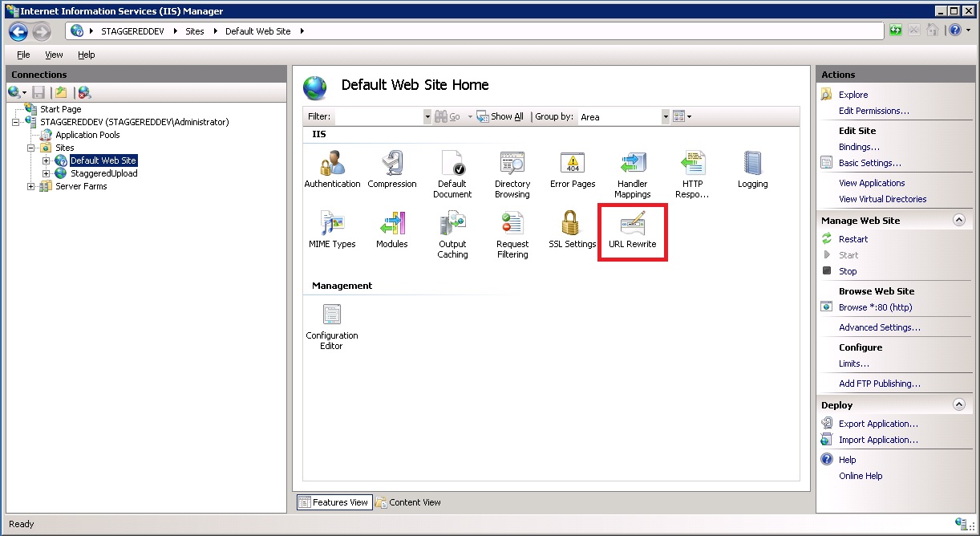Open the SSL Settings feature
This screenshot has height=536, width=980.
[573, 230]
